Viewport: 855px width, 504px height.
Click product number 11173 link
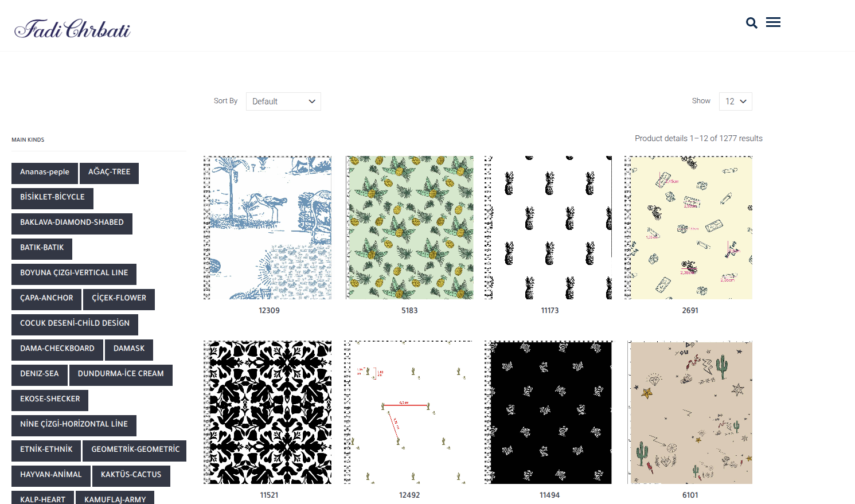tap(549, 311)
